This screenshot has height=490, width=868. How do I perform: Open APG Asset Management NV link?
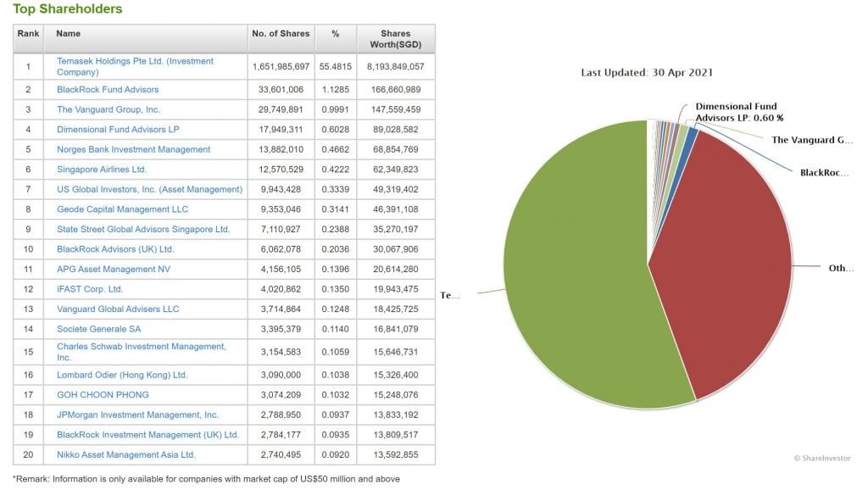pyautogui.click(x=114, y=269)
